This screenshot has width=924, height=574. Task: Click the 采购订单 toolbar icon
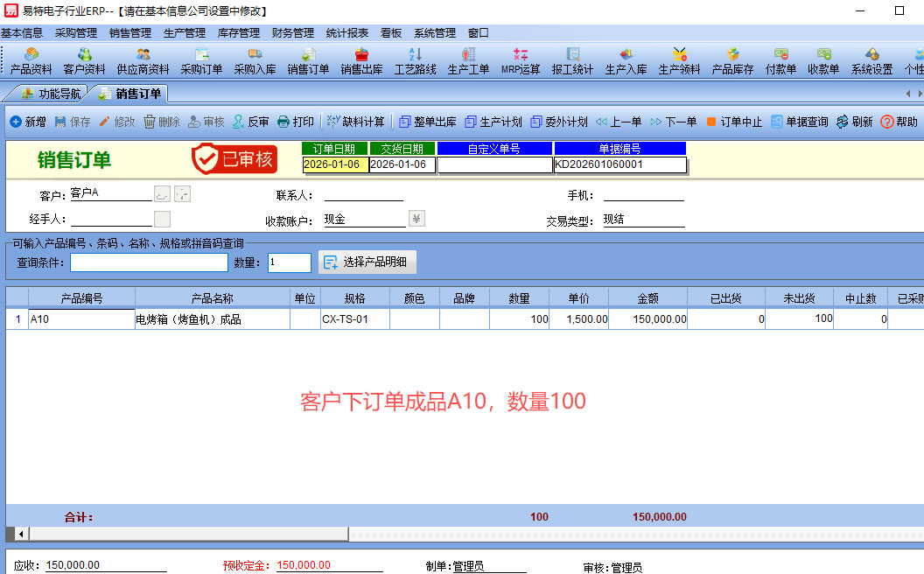[x=201, y=60]
